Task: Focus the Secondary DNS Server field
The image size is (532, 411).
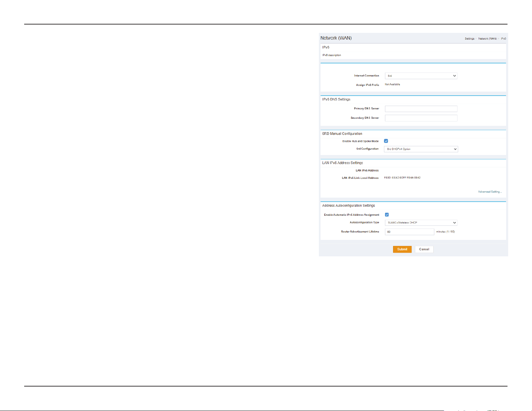Action: pyautogui.click(x=421, y=118)
